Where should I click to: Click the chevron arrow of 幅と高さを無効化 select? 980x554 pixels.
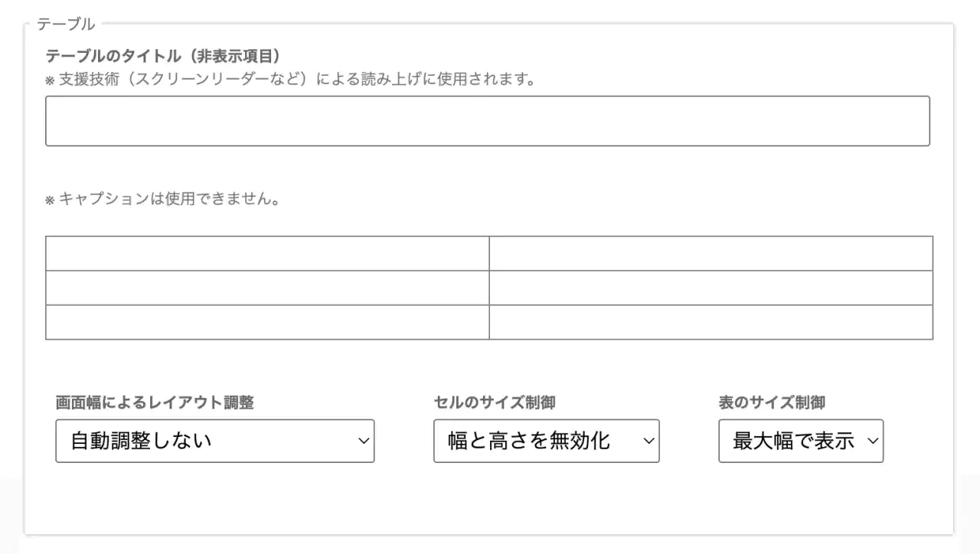click(648, 441)
